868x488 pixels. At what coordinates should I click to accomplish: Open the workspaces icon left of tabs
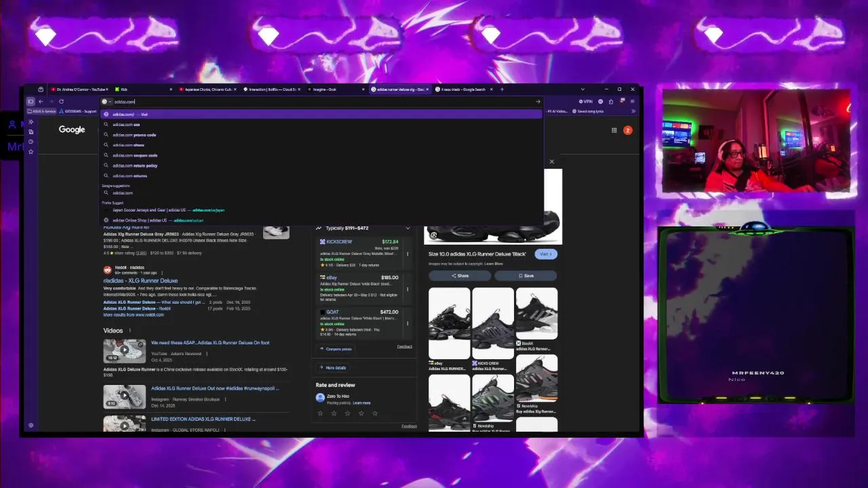point(41,89)
